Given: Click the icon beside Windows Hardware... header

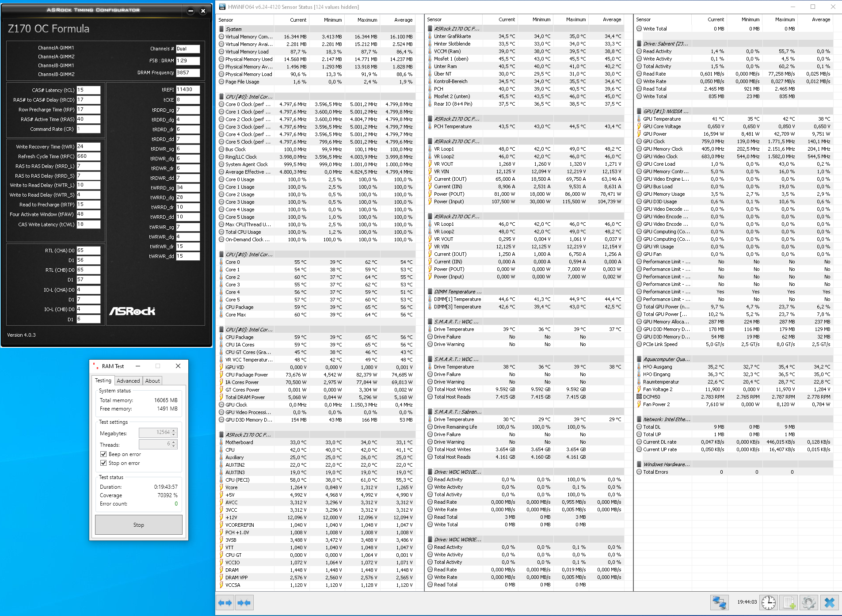Looking at the screenshot, I should tap(639, 464).
